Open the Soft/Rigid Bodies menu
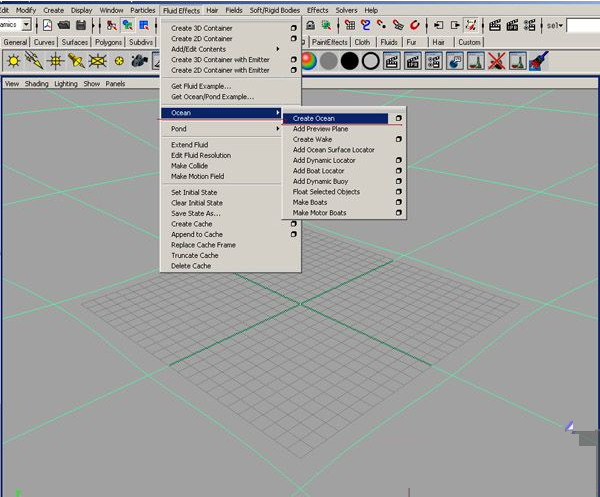 [275, 10]
